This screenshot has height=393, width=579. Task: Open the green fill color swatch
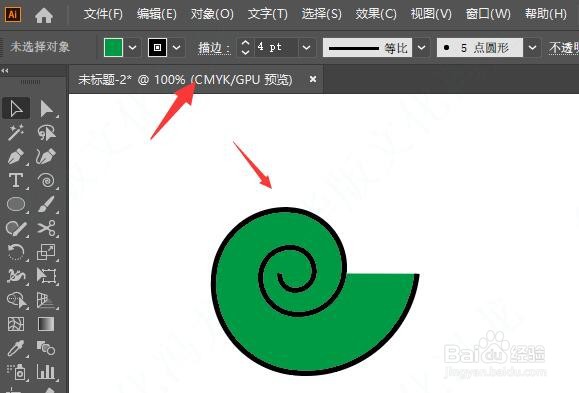[113, 47]
